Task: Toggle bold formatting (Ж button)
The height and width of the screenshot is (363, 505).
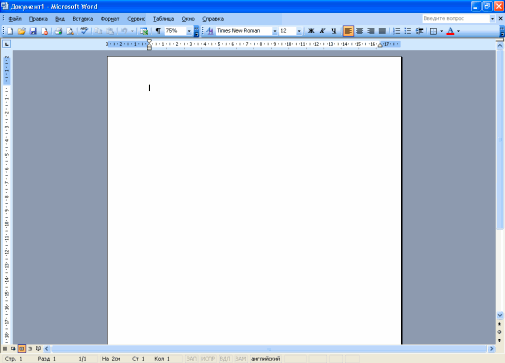Action: [311, 31]
